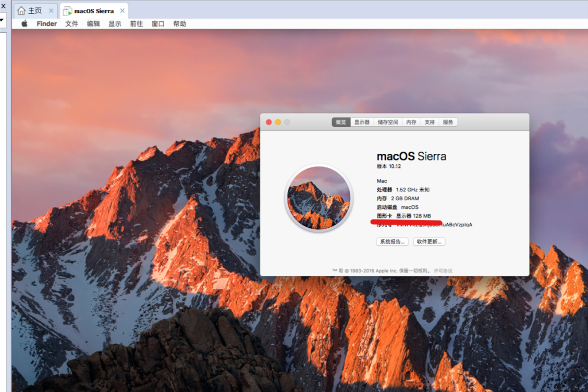588x392 pixels.
Task: Open the 帮助 menu
Action: click(x=180, y=23)
